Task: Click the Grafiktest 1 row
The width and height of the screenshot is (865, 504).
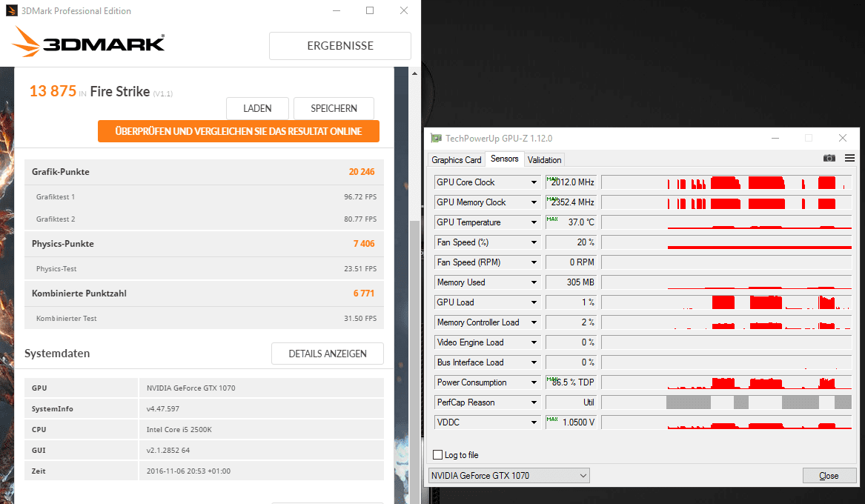Action: coord(204,197)
